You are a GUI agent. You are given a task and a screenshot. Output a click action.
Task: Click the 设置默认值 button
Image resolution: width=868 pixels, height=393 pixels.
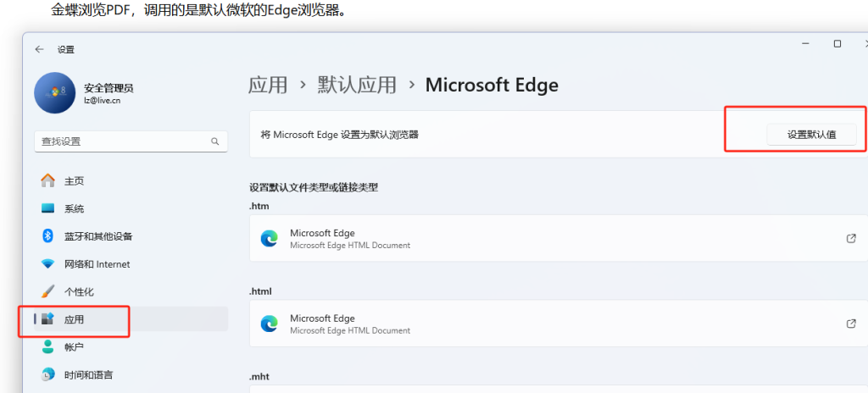tap(811, 135)
